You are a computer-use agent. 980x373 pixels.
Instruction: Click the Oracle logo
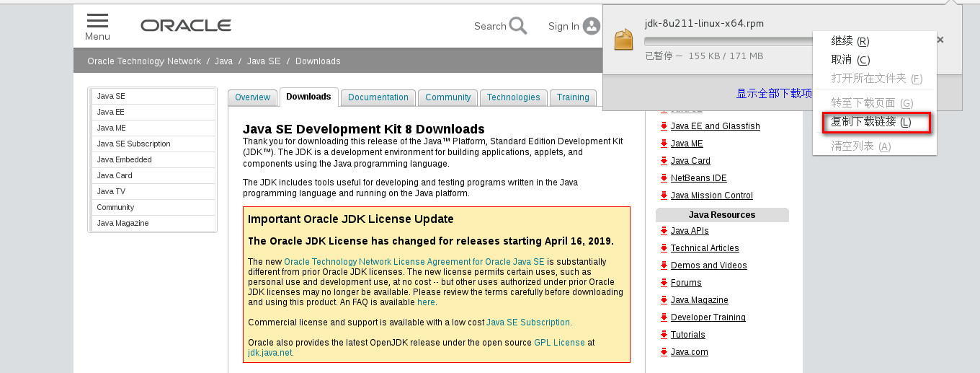point(186,26)
